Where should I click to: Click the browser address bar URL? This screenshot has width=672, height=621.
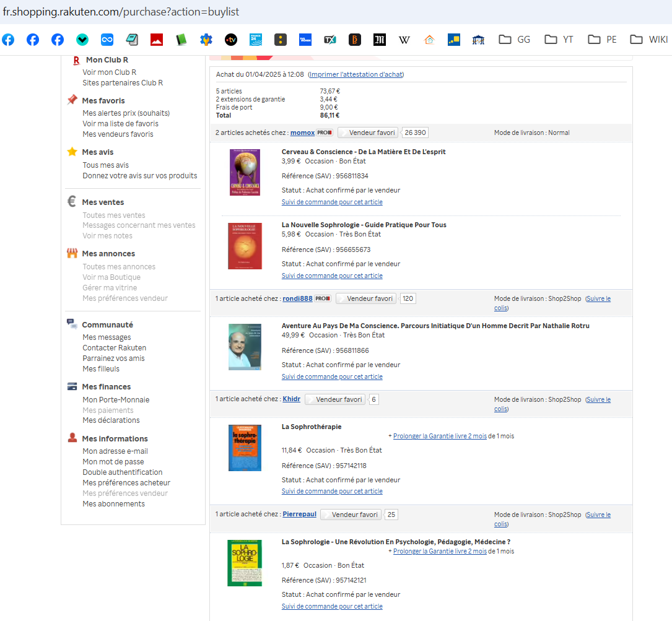(x=121, y=12)
